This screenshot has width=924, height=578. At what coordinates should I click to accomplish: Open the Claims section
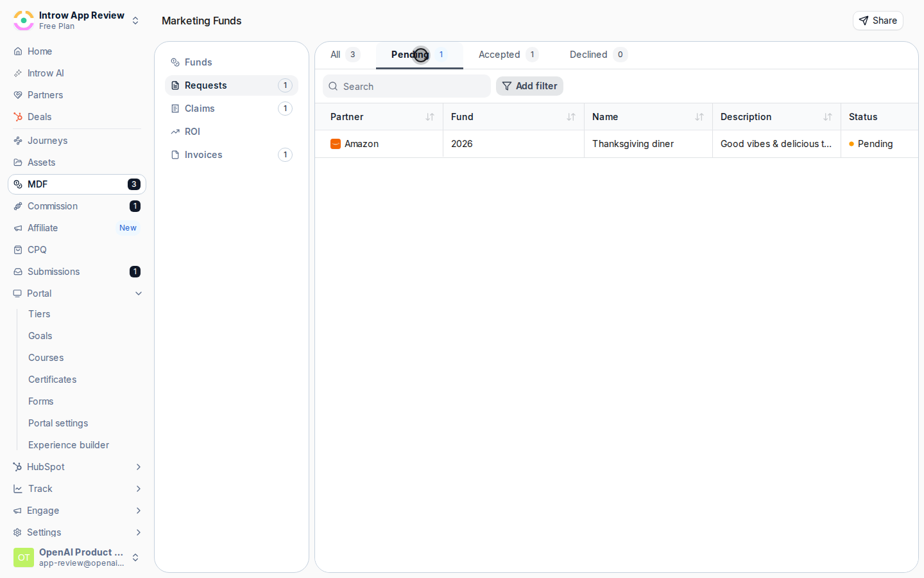232,109
